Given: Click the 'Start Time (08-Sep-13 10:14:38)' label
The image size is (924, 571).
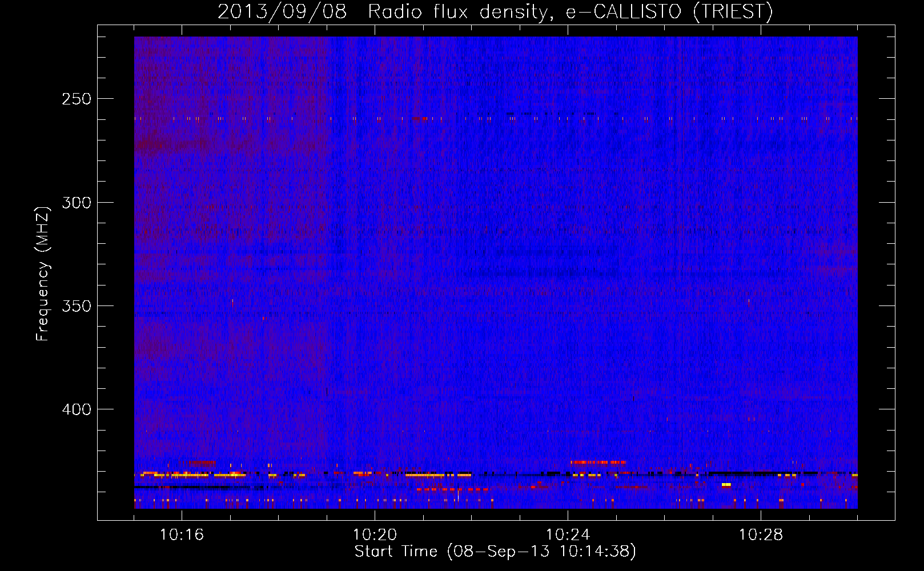Looking at the screenshot, I should pos(495,552).
